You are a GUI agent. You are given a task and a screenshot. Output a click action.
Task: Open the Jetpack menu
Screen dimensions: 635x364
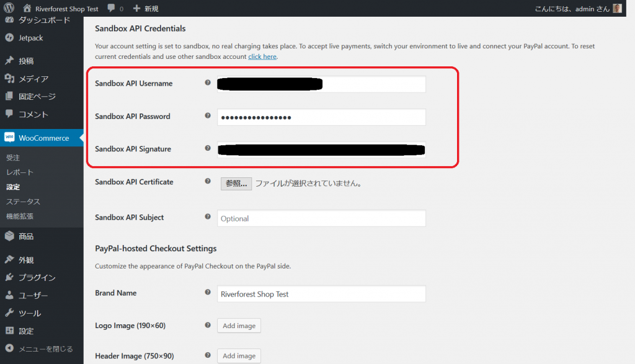click(x=30, y=38)
